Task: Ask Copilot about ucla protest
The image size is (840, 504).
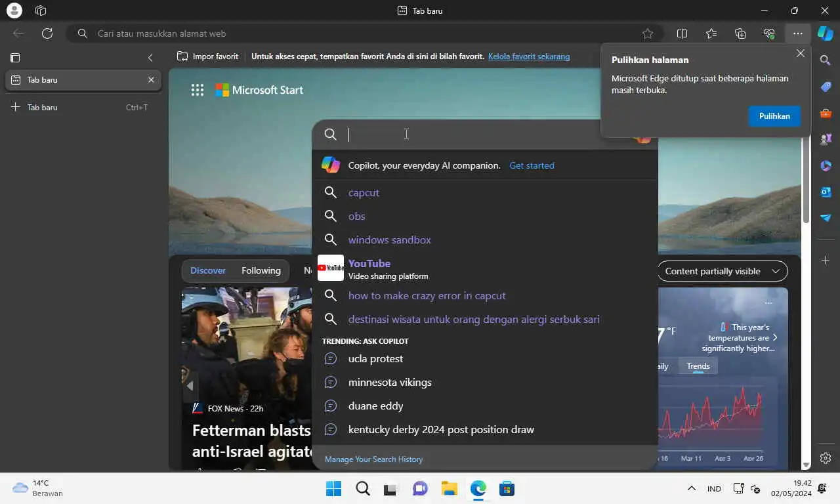Action: pyautogui.click(x=484, y=358)
